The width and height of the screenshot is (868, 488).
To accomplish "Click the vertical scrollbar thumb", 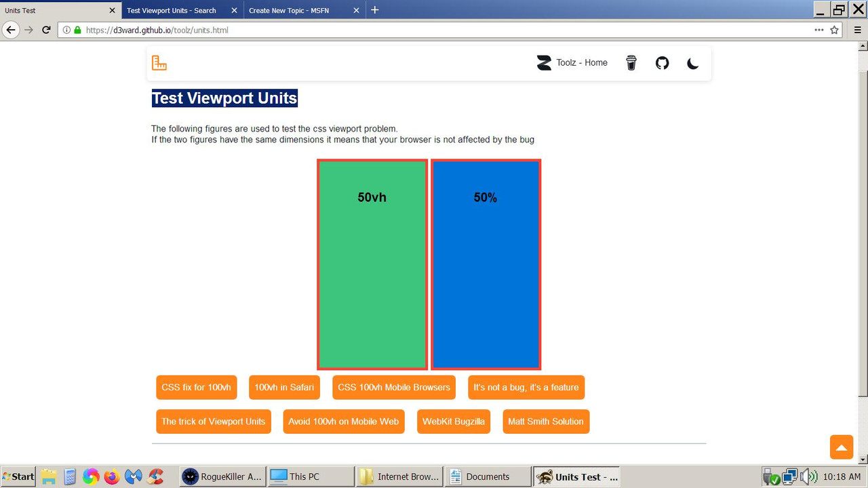I will [863, 233].
